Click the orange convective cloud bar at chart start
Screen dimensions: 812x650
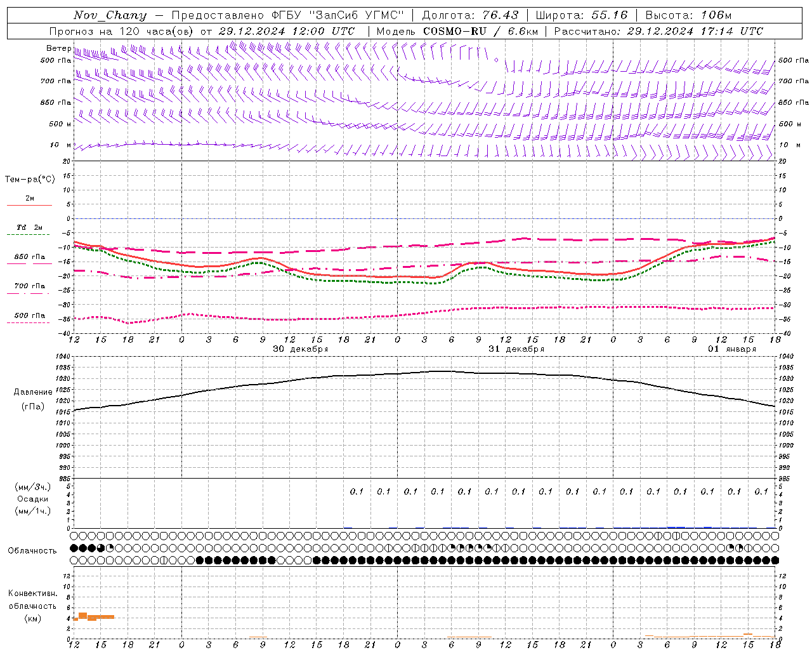point(94,616)
